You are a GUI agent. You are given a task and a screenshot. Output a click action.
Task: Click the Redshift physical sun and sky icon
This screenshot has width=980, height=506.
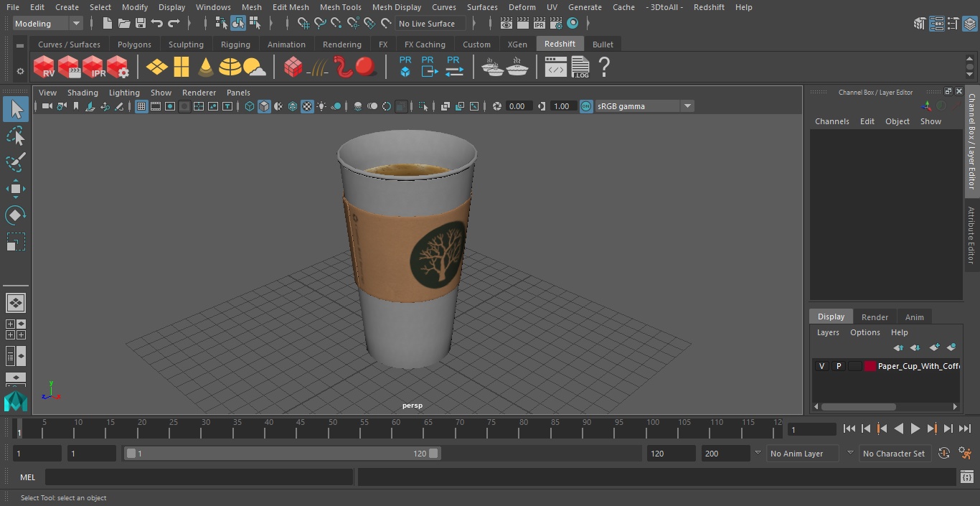[254, 67]
